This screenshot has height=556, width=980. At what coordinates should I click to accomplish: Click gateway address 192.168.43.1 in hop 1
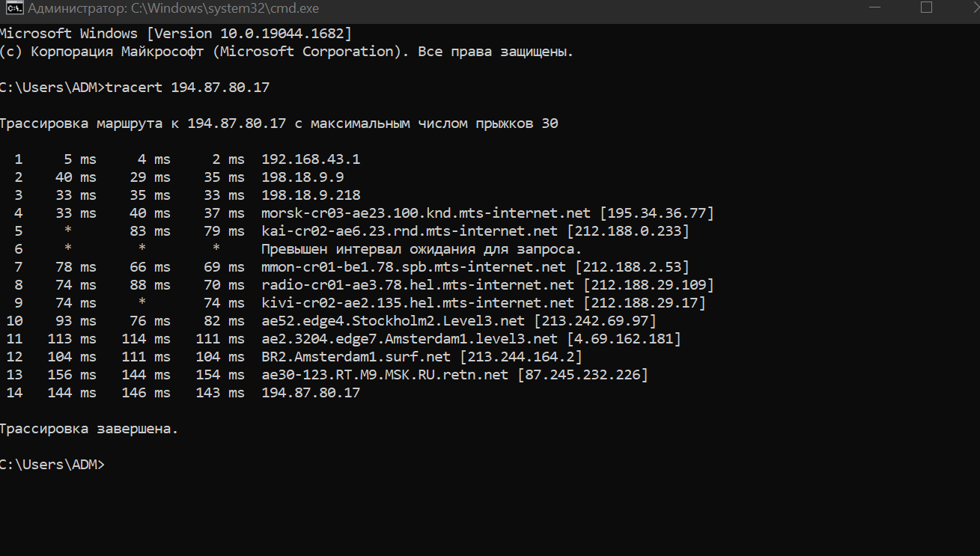coord(311,159)
